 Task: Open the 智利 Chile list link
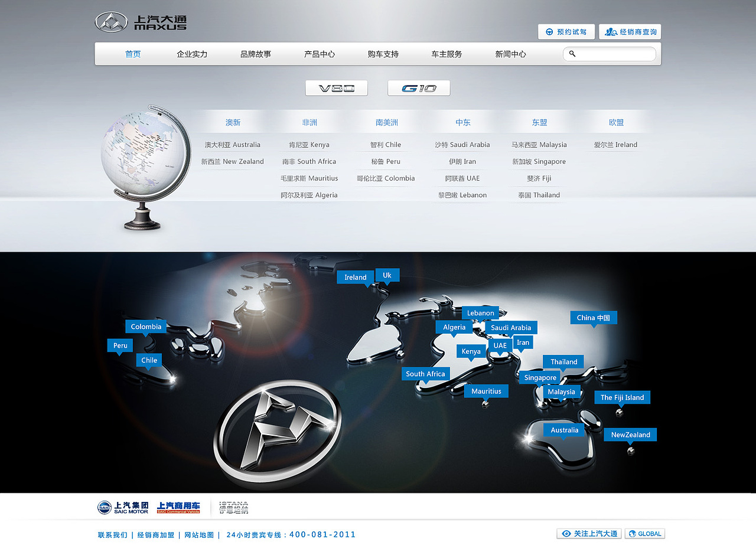[386, 145]
